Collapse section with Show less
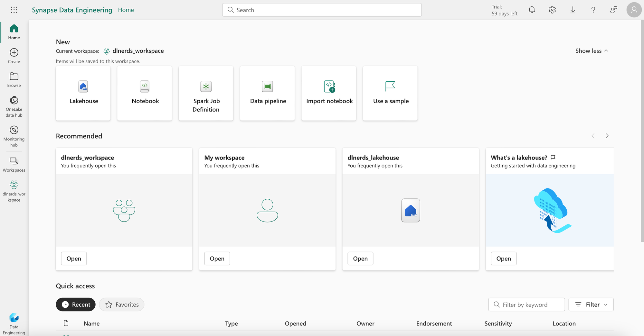 (592, 51)
